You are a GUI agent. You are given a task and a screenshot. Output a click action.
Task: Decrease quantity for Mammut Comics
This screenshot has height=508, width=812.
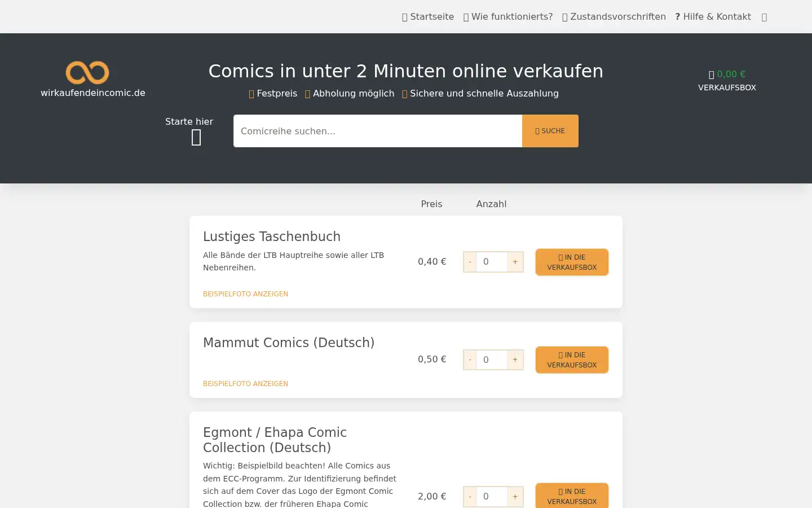click(x=470, y=360)
